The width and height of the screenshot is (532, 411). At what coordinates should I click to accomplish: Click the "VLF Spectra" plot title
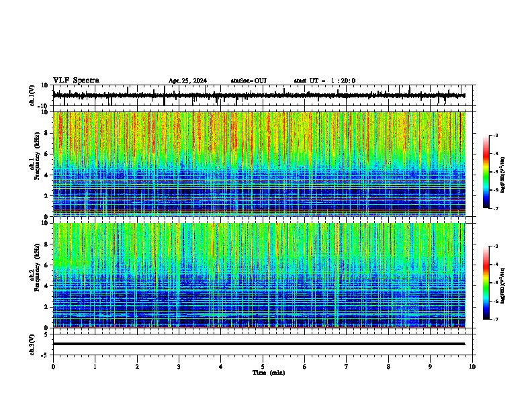pyautogui.click(x=76, y=81)
